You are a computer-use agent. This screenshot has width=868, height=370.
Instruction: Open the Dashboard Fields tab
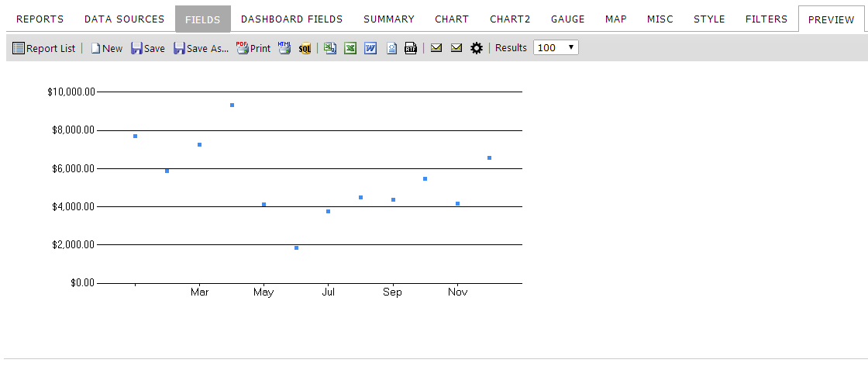pyautogui.click(x=291, y=19)
